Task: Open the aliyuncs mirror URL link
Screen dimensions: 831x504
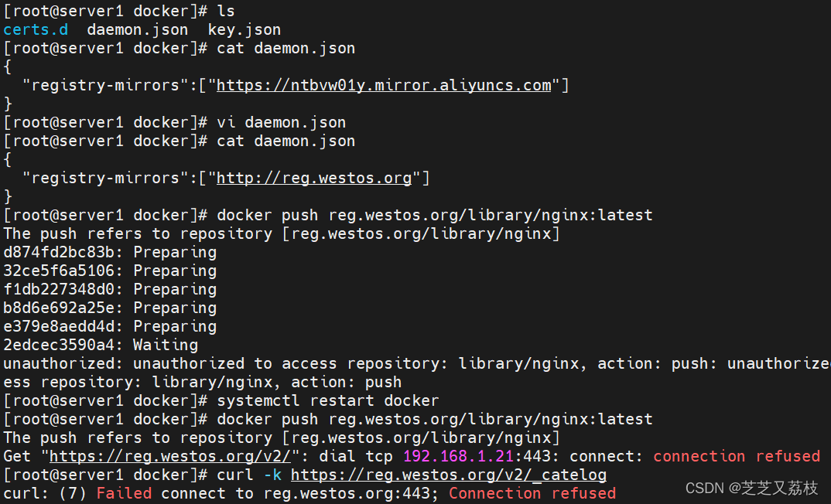Action: (384, 85)
